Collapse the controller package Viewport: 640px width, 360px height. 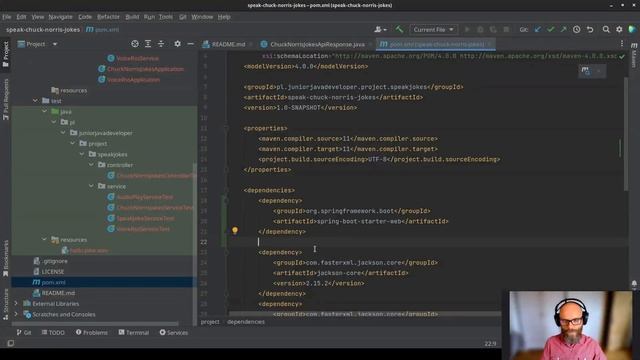point(91,164)
